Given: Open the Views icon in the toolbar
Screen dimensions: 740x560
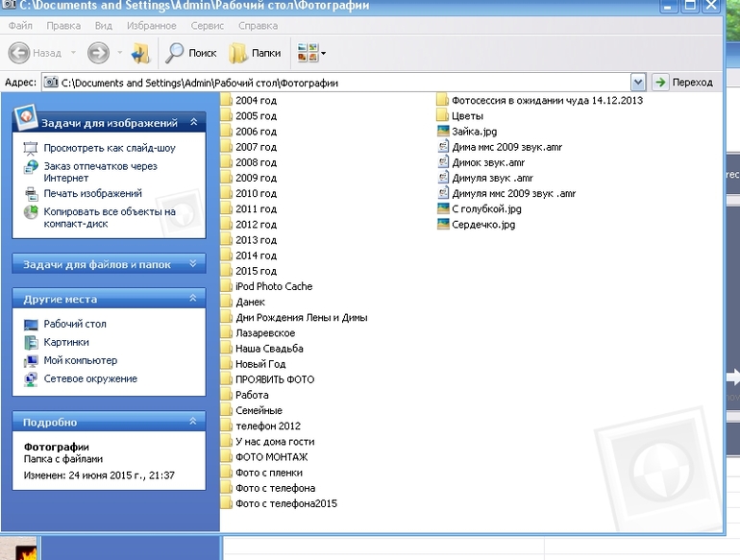Looking at the screenshot, I should (x=311, y=53).
